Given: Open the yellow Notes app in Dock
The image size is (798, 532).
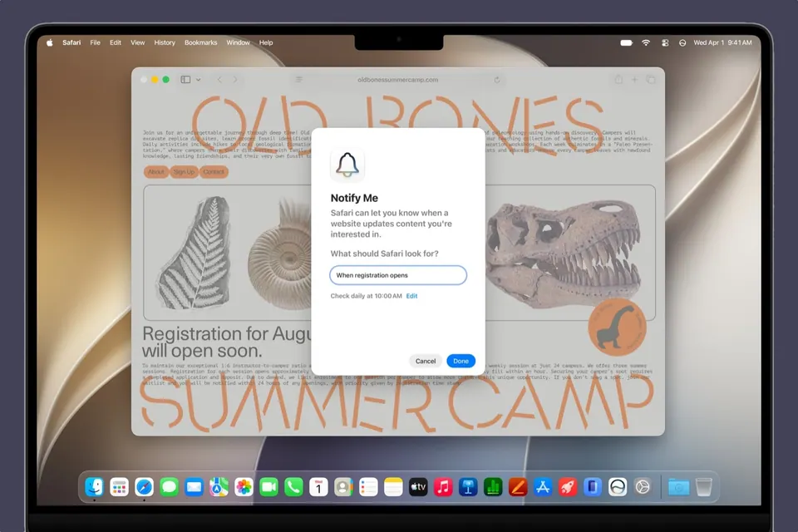Looking at the screenshot, I should pyautogui.click(x=393, y=487).
